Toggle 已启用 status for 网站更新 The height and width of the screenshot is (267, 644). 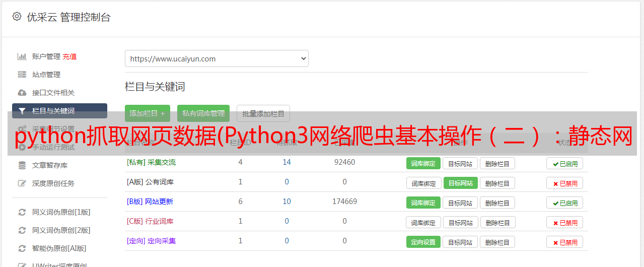tap(565, 203)
